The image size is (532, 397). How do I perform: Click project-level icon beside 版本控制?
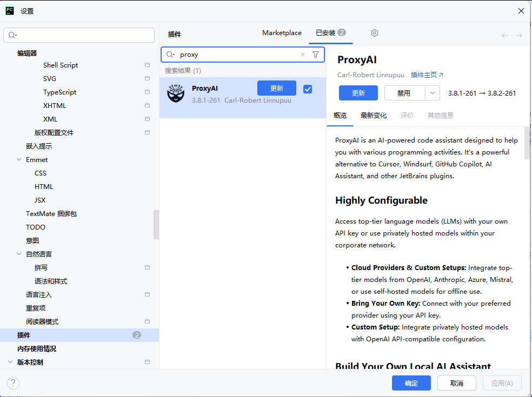[x=147, y=362]
